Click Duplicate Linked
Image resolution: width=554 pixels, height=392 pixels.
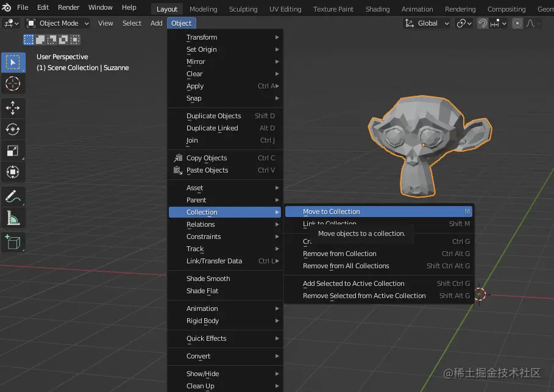tap(225, 128)
